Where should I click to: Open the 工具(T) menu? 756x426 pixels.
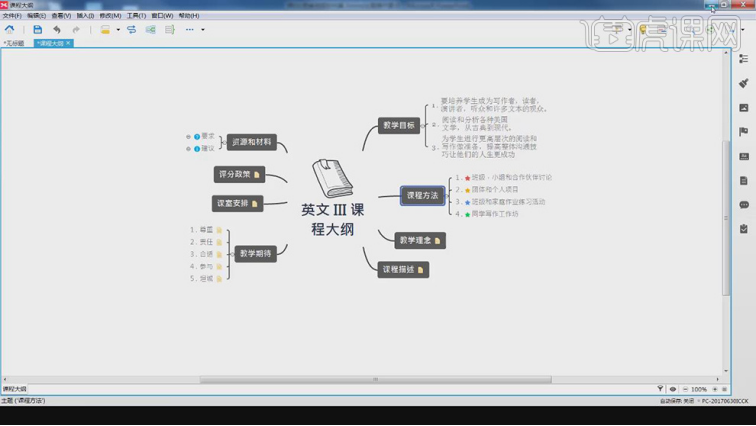point(136,16)
